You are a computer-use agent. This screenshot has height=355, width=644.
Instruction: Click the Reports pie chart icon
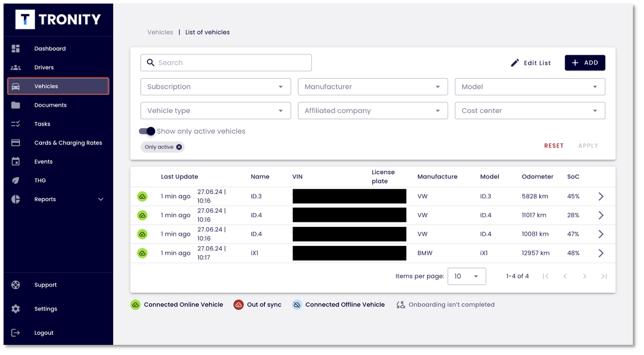[16, 199]
